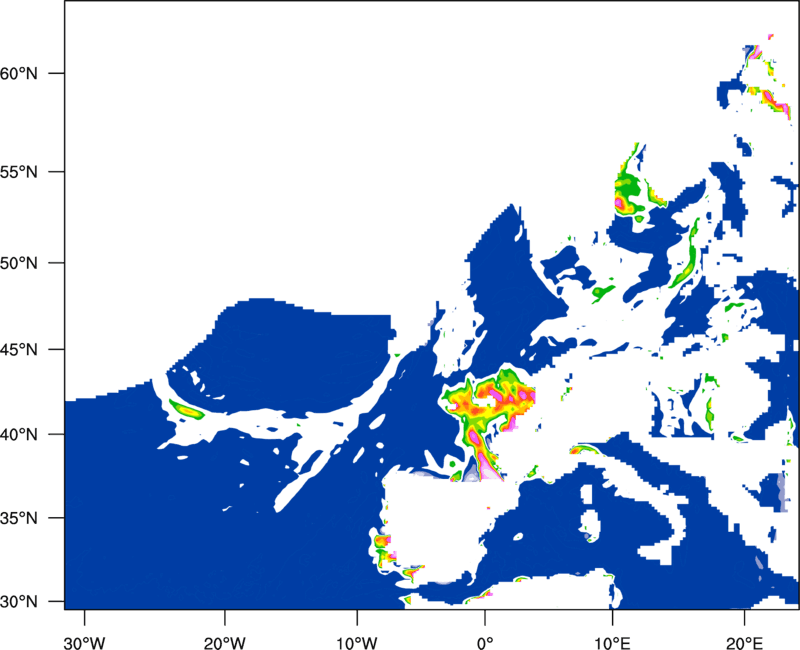Image resolution: width=800 pixels, height=650 pixels.
Task: Click the 50°N latitude label
Action: point(19,263)
